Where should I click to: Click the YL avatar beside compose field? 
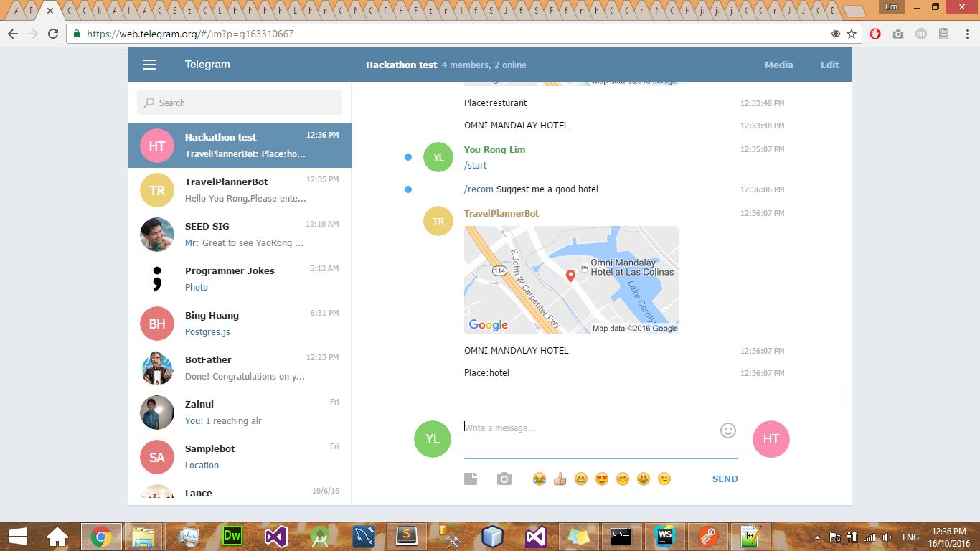(x=433, y=439)
